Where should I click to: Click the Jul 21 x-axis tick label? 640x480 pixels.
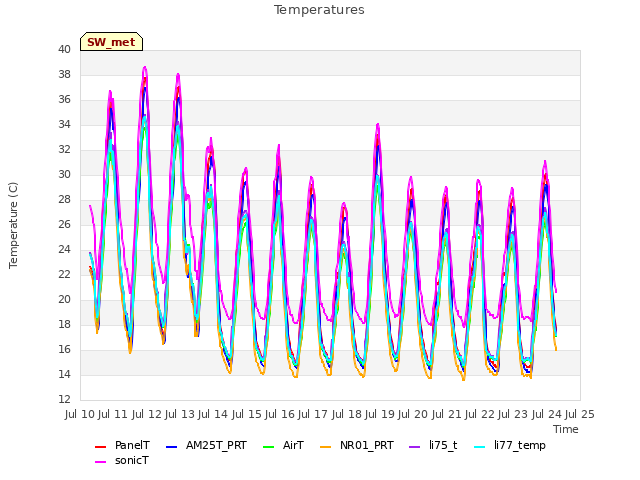(447, 414)
